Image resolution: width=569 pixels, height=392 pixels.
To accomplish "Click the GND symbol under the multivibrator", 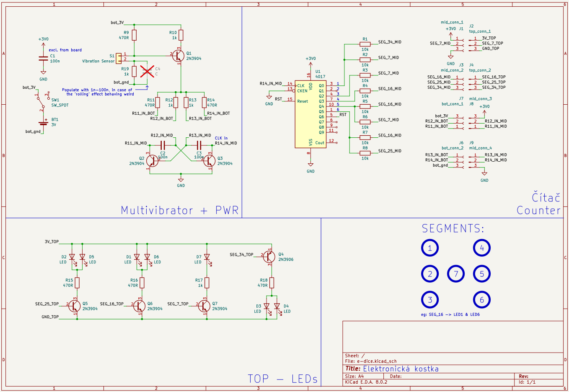I will [181, 182].
